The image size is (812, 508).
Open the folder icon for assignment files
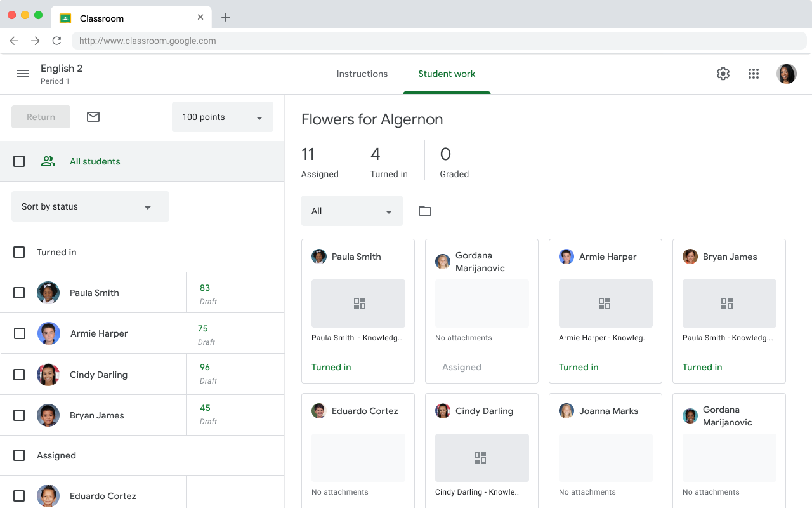coord(425,210)
